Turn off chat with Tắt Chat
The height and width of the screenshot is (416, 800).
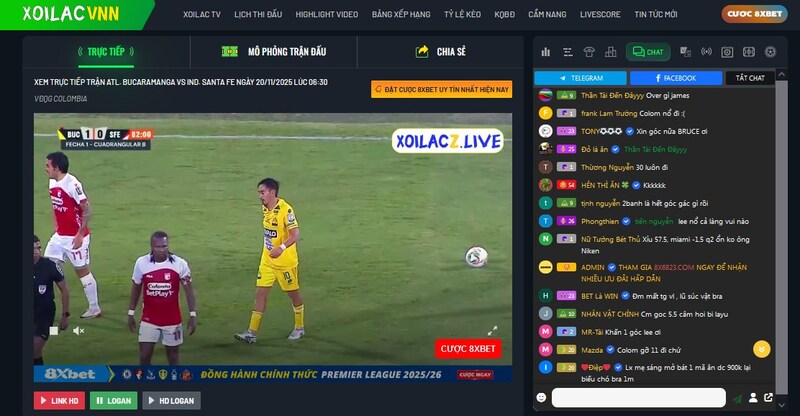pyautogui.click(x=749, y=77)
